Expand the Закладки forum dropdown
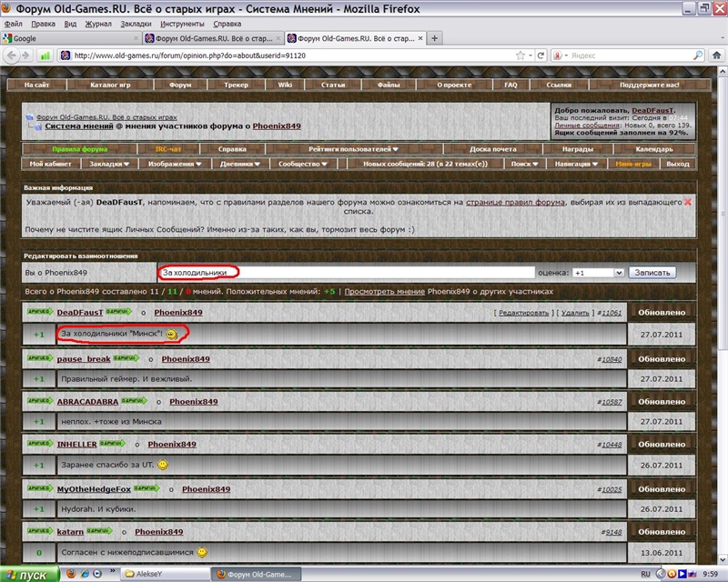The height and width of the screenshot is (582, 728). click(x=109, y=164)
